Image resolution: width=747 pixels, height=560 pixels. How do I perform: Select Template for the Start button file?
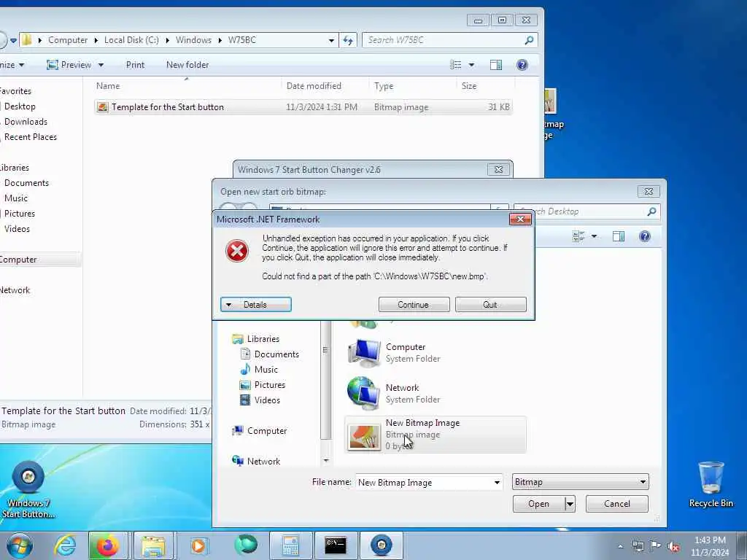pos(303,107)
